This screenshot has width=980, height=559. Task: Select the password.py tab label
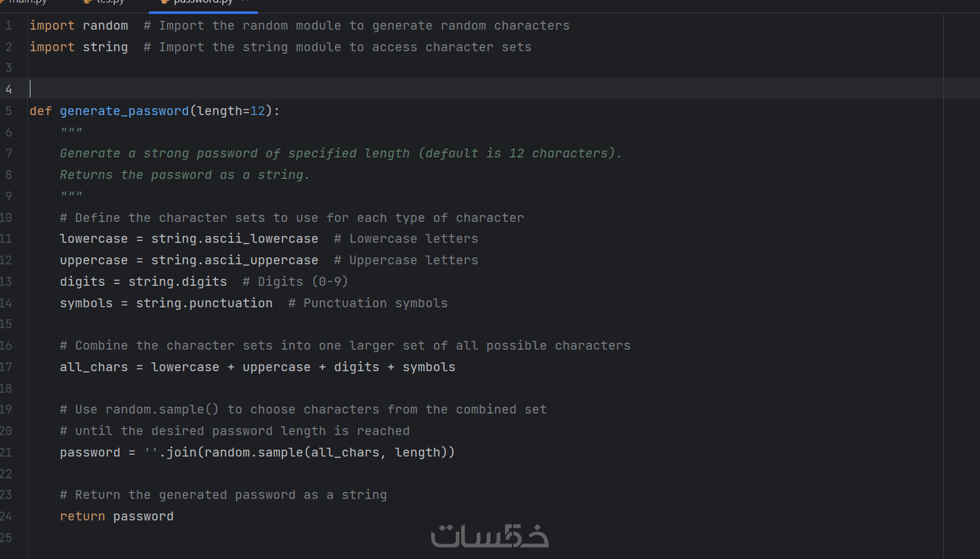click(203, 2)
